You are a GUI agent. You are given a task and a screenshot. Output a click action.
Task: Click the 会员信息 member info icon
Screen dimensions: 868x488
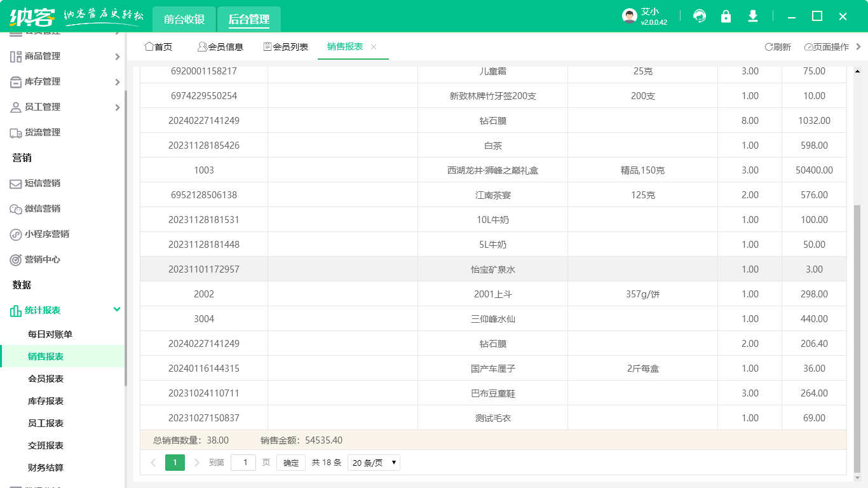[201, 46]
